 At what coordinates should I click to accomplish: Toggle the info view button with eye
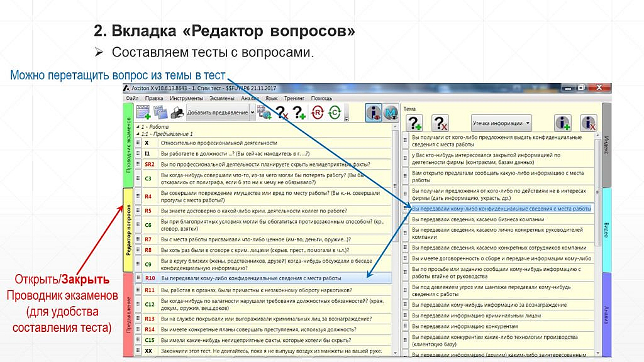374,112
